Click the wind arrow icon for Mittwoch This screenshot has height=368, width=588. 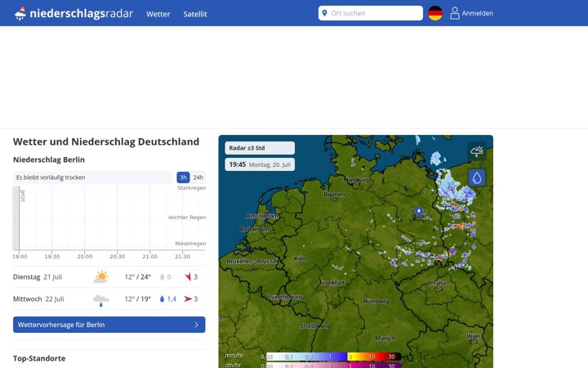tap(188, 299)
